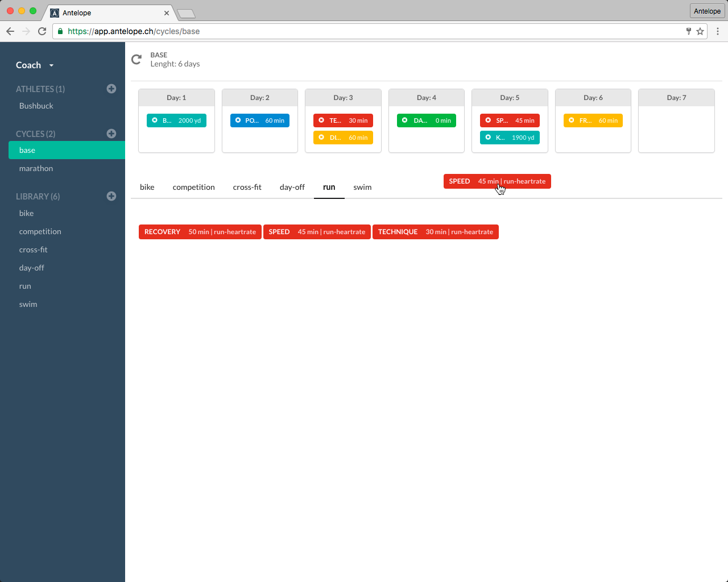Close the Antelope browser tab
Screen dimensions: 728x582
coord(167,13)
